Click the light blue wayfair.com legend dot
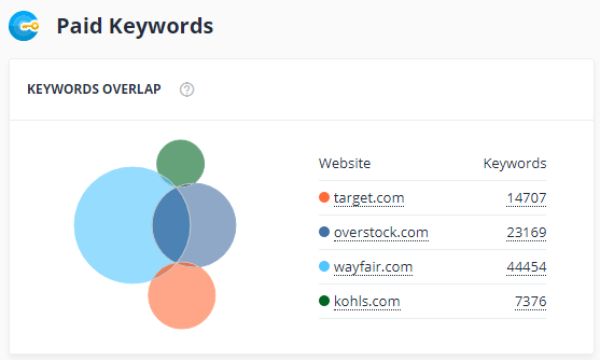The width and height of the screenshot is (600, 360). tap(324, 266)
